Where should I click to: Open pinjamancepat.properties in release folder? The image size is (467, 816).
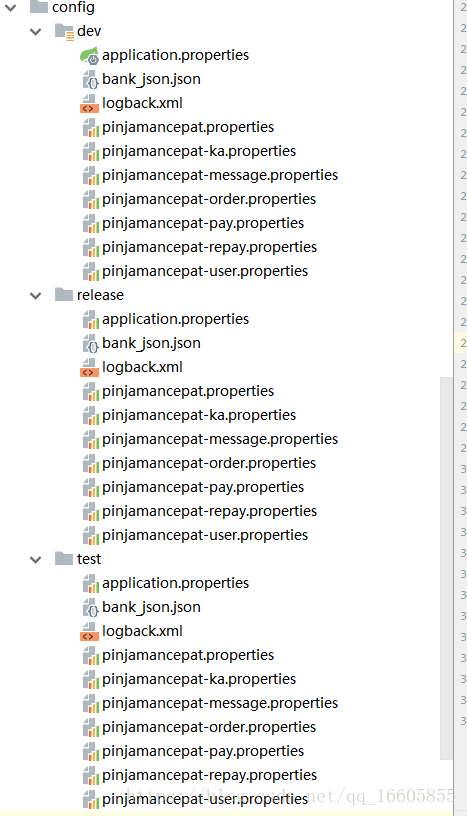point(188,391)
